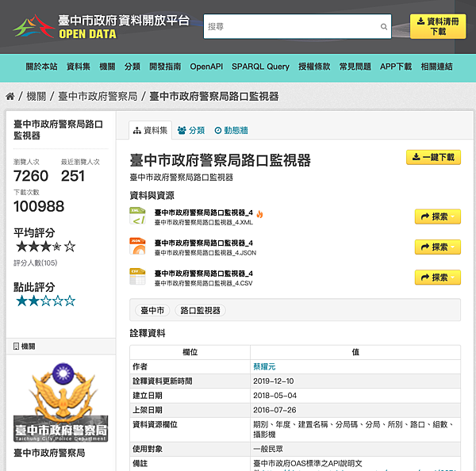Click the average rating stars under 平均評分

click(45, 247)
